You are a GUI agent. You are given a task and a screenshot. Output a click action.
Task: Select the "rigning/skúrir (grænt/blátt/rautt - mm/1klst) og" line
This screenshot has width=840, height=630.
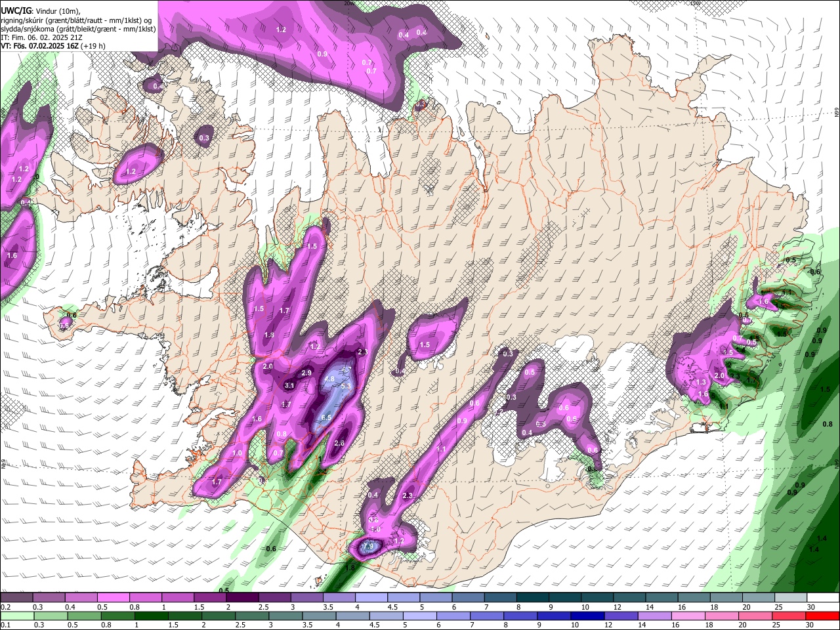[76, 20]
